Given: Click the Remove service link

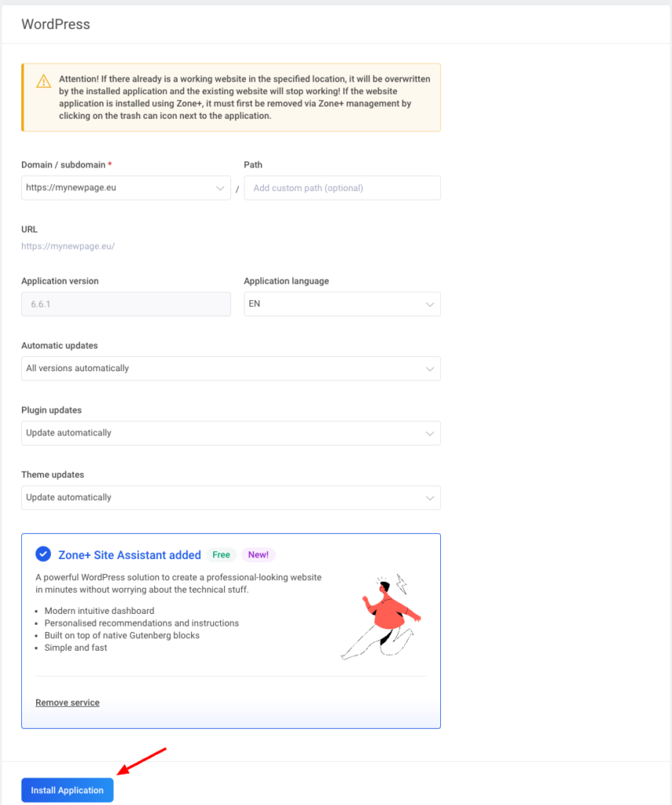Looking at the screenshot, I should click(68, 703).
